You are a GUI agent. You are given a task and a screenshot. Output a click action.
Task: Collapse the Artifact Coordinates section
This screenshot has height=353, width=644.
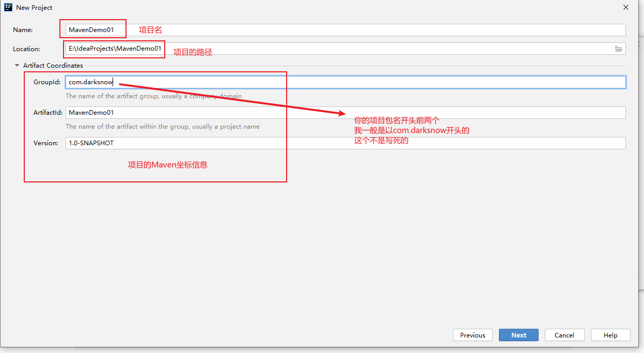pyautogui.click(x=17, y=66)
